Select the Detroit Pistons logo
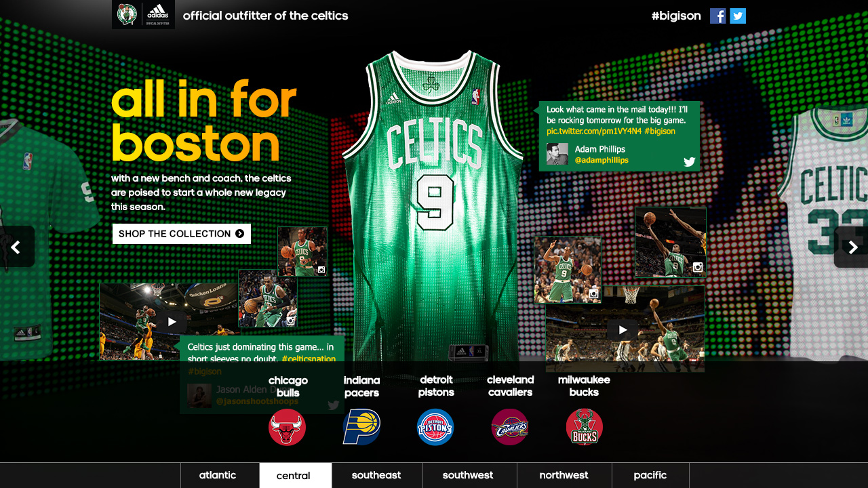The height and width of the screenshot is (488, 868). point(435,427)
